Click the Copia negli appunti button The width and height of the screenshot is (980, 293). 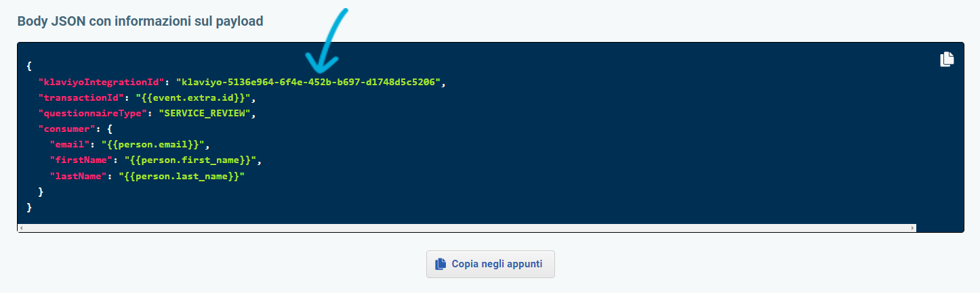coord(491,264)
